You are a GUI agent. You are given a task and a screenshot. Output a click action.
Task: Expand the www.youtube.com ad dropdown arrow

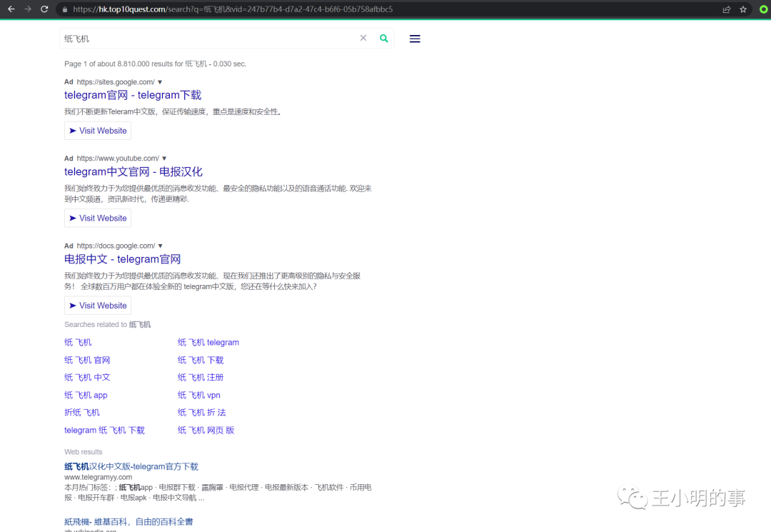164,159
